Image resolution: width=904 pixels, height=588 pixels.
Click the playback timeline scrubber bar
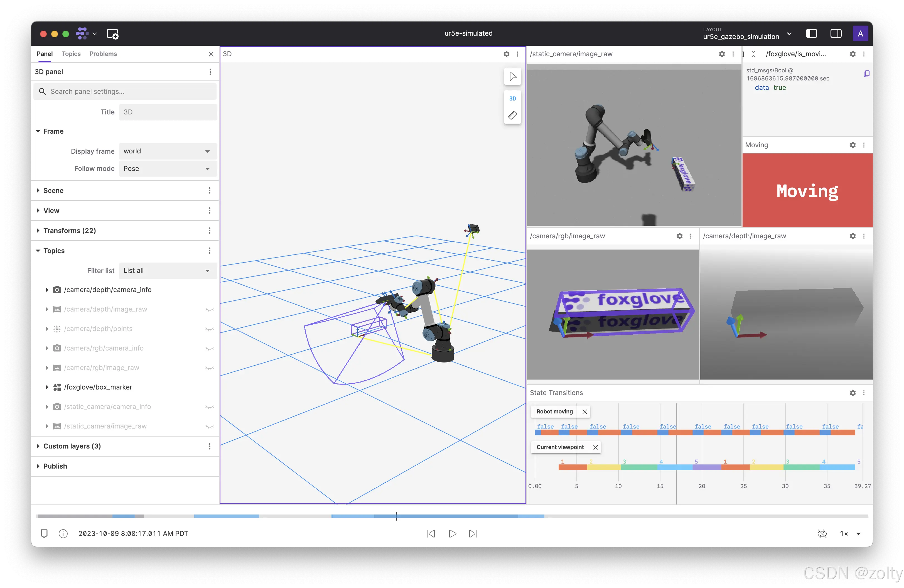pos(452,516)
